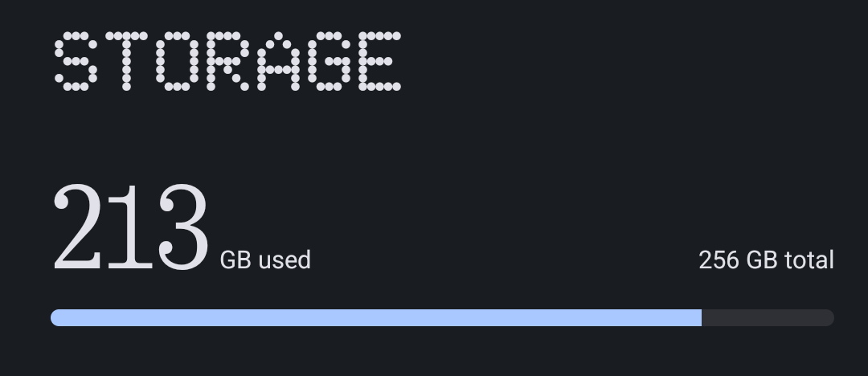The width and height of the screenshot is (868, 376).
Task: Click the large 213 number
Action: pos(130,228)
